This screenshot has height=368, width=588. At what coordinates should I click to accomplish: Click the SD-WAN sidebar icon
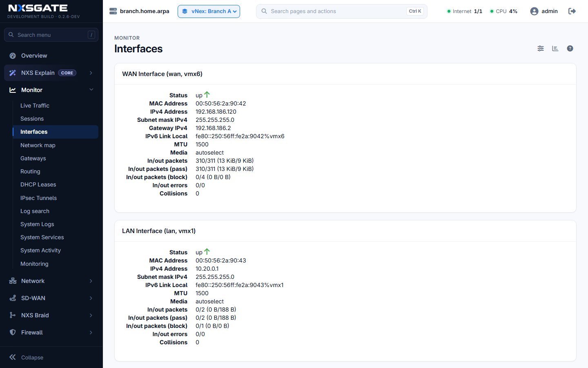pos(13,298)
